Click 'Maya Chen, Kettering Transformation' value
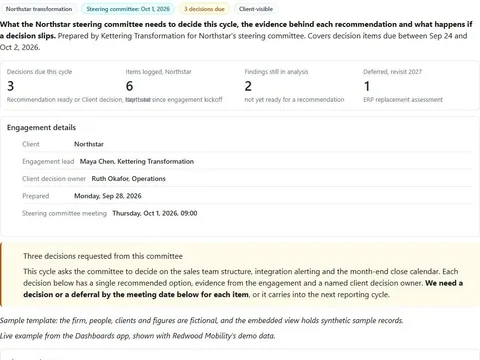 pos(137,162)
